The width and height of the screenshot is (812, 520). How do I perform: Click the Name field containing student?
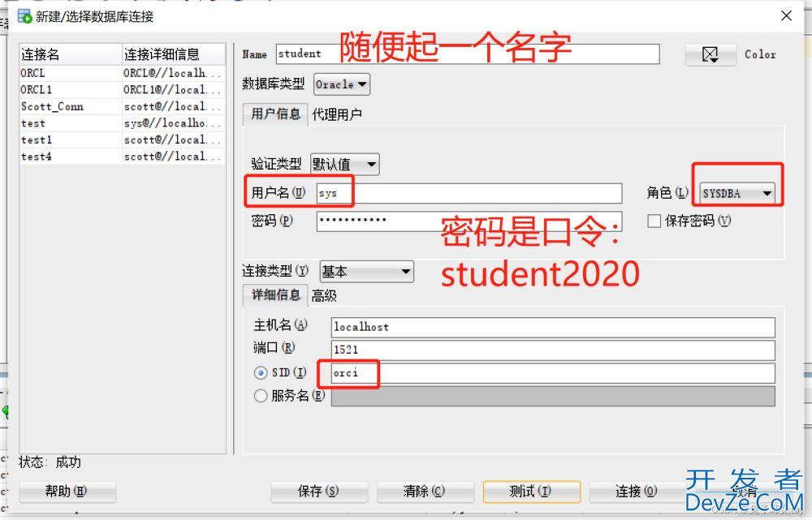coord(468,54)
